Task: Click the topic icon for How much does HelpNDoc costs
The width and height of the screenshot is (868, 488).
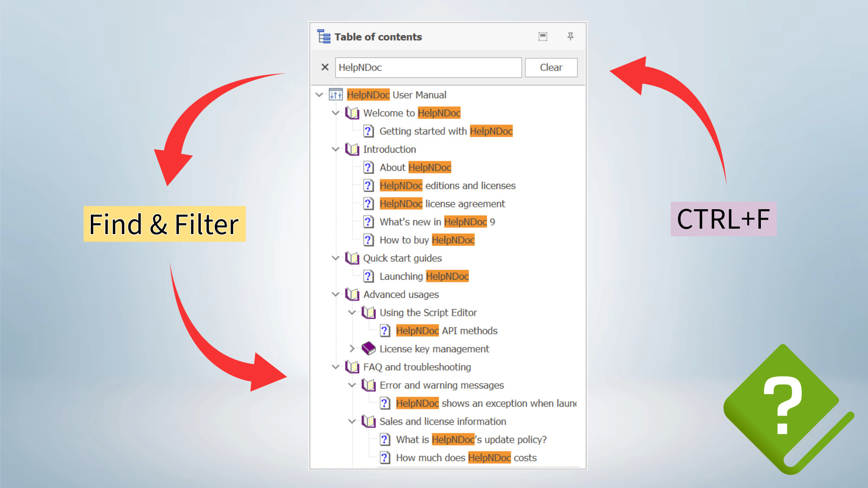Action: [385, 458]
